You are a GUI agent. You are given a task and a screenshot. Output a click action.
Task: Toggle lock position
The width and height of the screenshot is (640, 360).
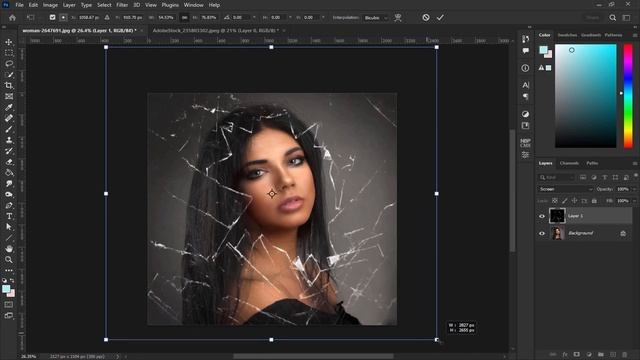(574, 201)
